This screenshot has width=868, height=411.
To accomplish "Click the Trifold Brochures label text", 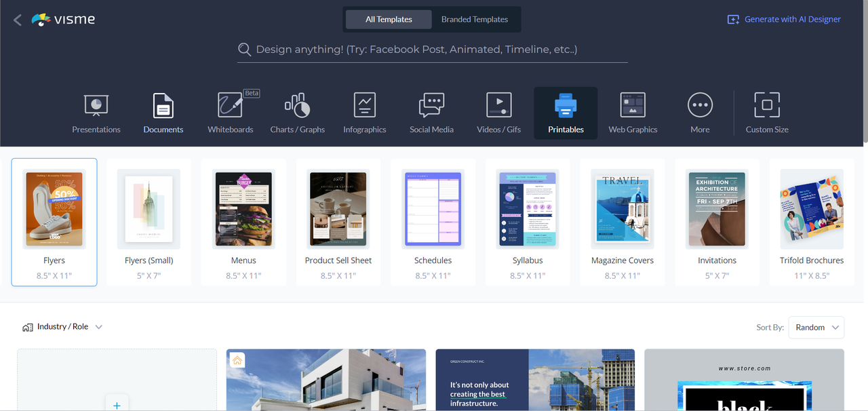I will coord(812,260).
